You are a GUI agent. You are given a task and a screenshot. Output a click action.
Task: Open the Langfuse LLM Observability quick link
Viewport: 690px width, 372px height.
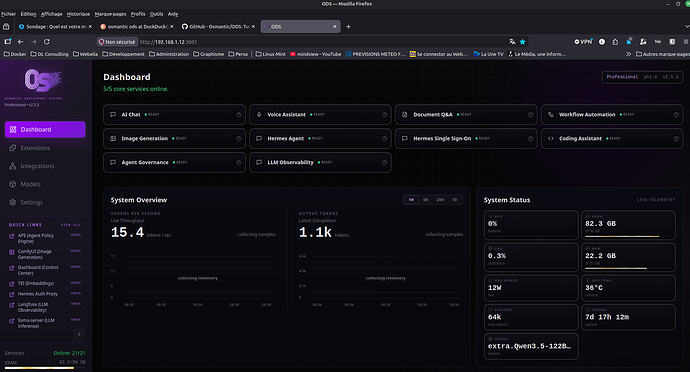tap(45, 307)
